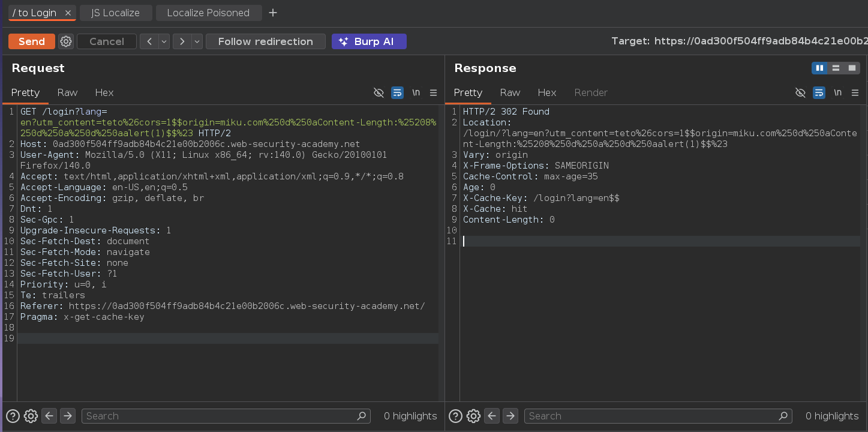The image size is (868, 432).
Task: Click the Vary: origin response header
Action: pos(495,155)
